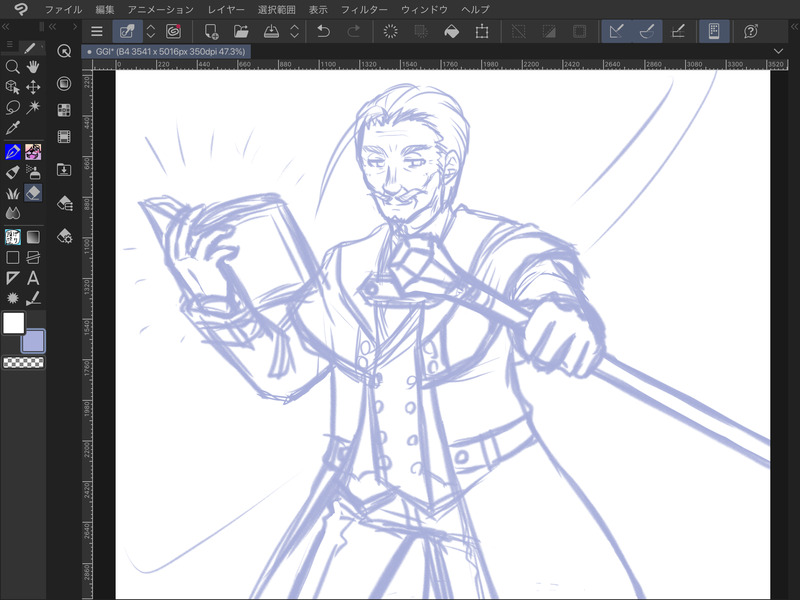
Task: Select the Ruler triangle tool
Action: click(12, 278)
